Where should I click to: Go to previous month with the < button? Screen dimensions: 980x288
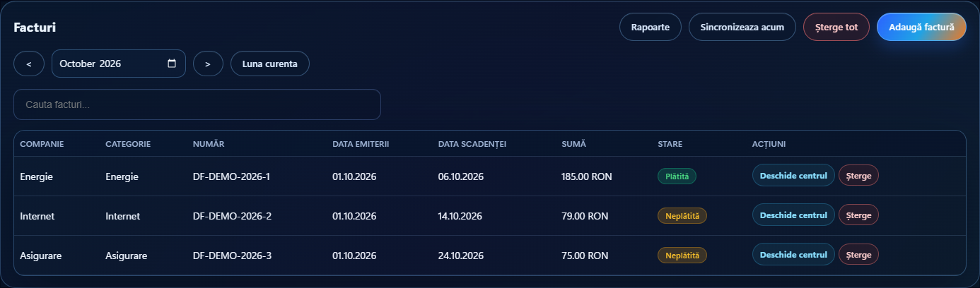(x=29, y=64)
